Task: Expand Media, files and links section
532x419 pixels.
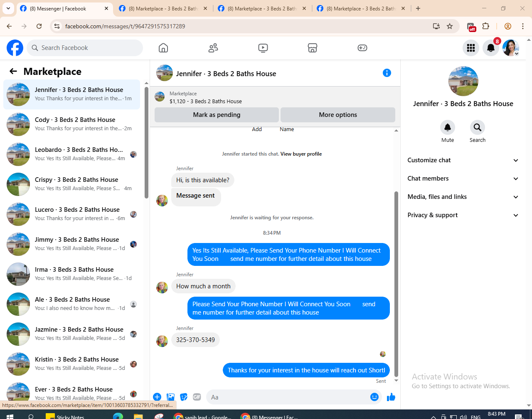Action: 463,197
